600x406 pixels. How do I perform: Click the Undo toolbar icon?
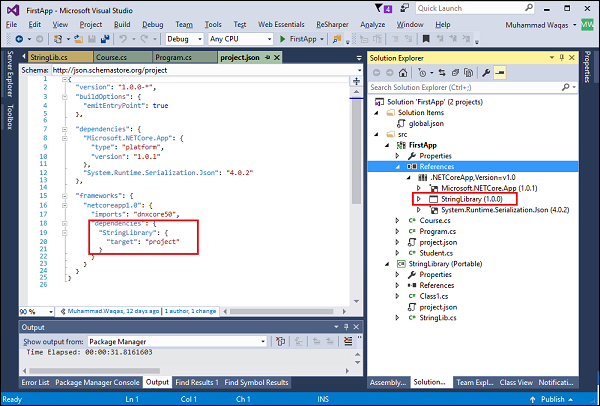pos(123,39)
